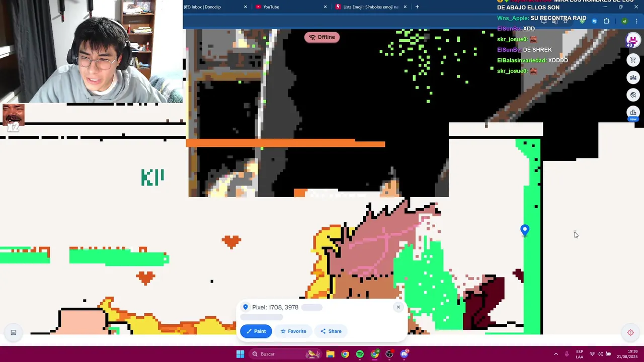644x362 pixels.
Task: Open second Chrome profile icon on taskbar
Action: [375, 354]
